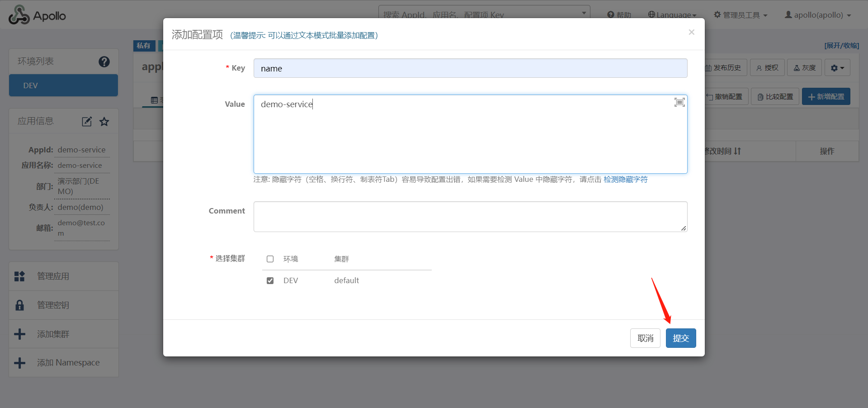The height and width of the screenshot is (408, 868).
Task: Select the DEV environment item
Action: [63, 85]
